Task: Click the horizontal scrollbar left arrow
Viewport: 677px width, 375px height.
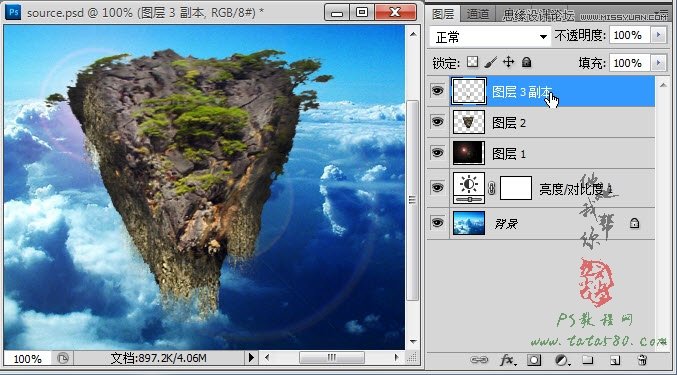Action: [x=267, y=357]
